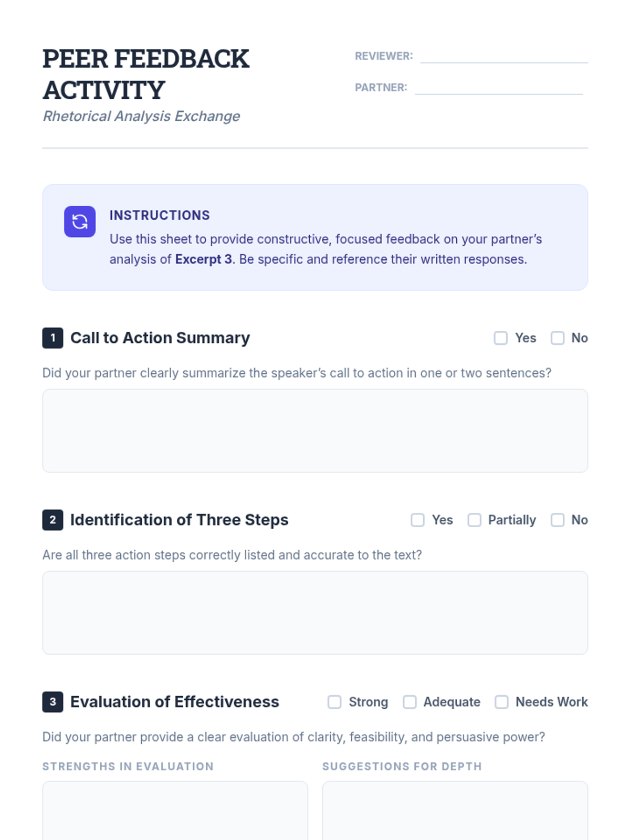Click the section 2 number badge
Screen dimensions: 630x840
52,520
